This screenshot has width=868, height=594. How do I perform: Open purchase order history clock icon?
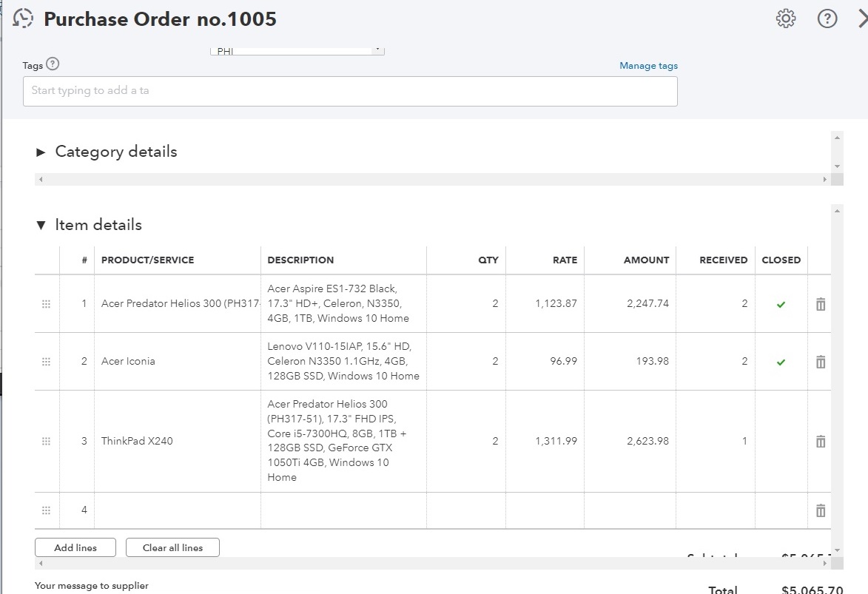coord(24,18)
